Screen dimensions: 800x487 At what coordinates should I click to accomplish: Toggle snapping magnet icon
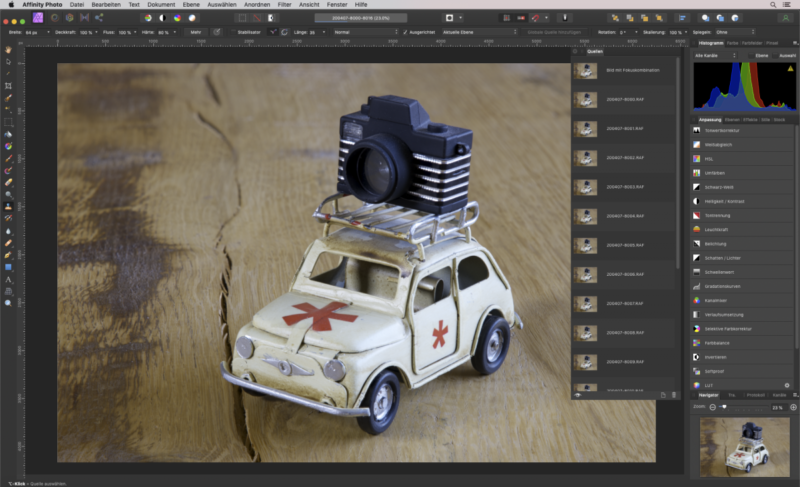[x=535, y=18]
